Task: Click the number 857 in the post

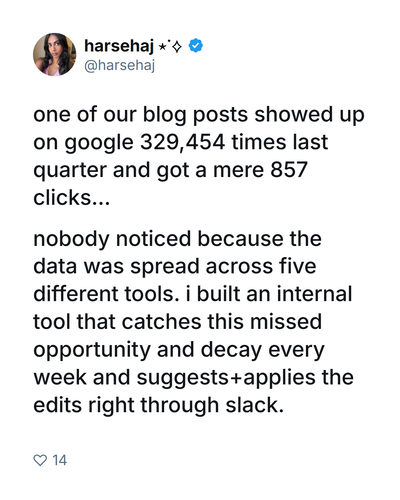Action: (x=289, y=170)
